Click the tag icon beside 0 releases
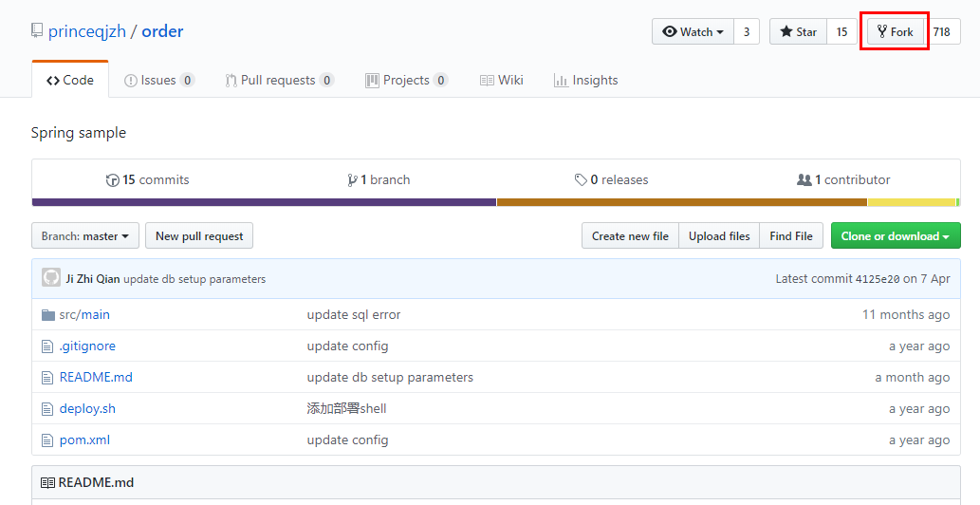The image size is (980, 505). [x=581, y=180]
